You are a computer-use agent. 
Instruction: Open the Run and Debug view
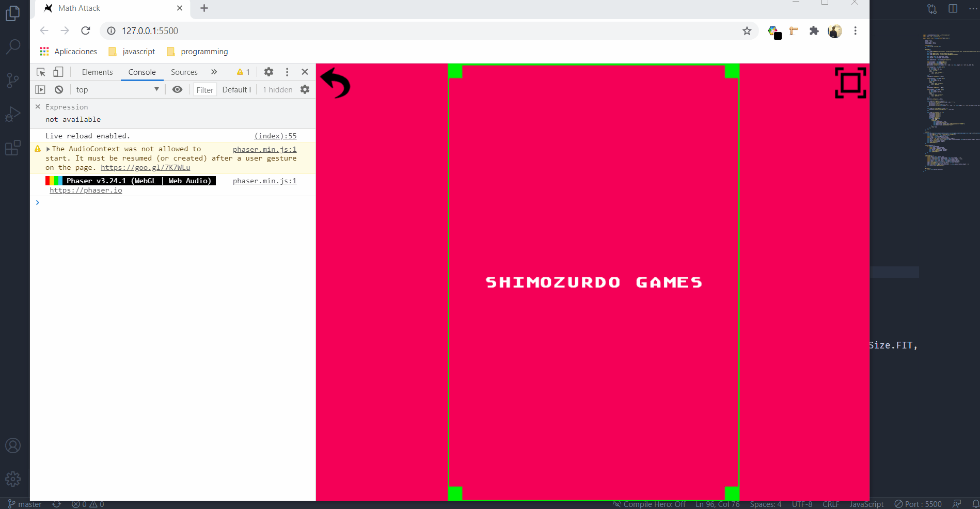tap(12, 114)
